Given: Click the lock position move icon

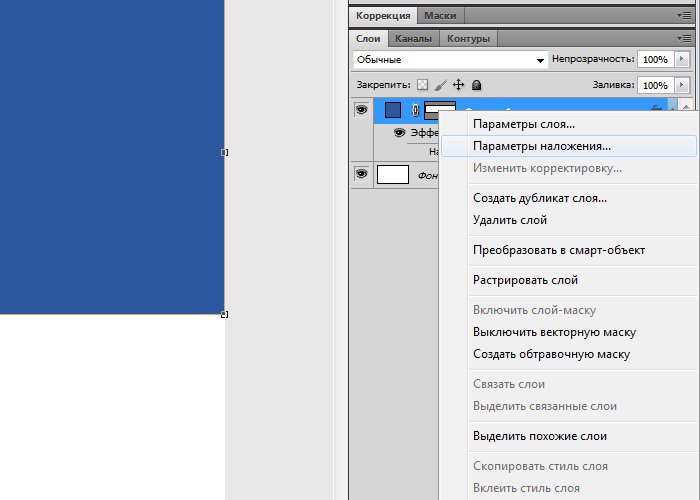Looking at the screenshot, I should click(x=458, y=86).
